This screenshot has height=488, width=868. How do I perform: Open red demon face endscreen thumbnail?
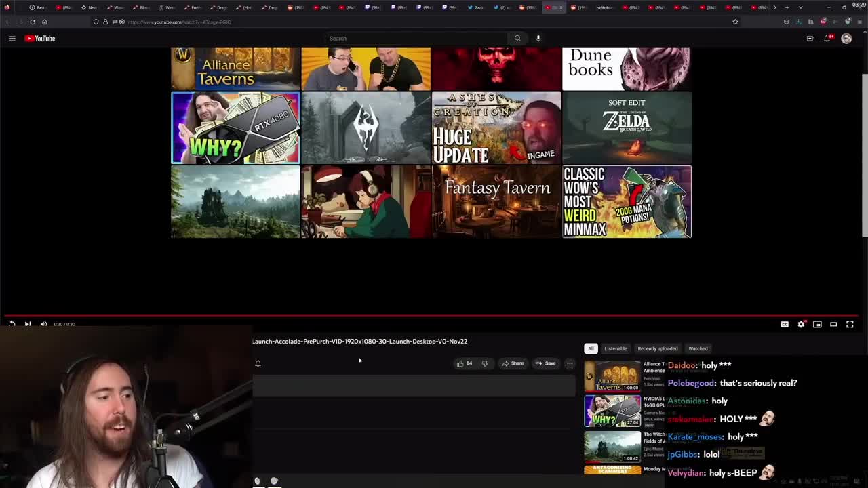coord(496,68)
